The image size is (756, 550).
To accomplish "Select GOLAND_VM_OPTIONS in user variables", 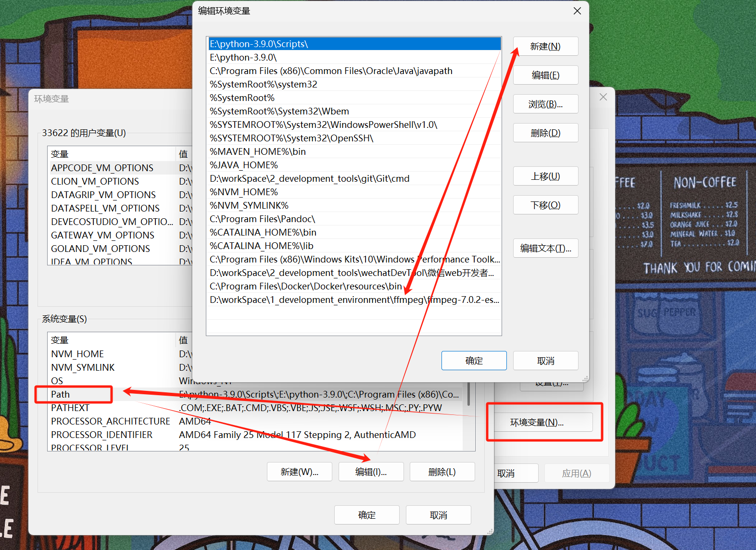I will tap(101, 249).
